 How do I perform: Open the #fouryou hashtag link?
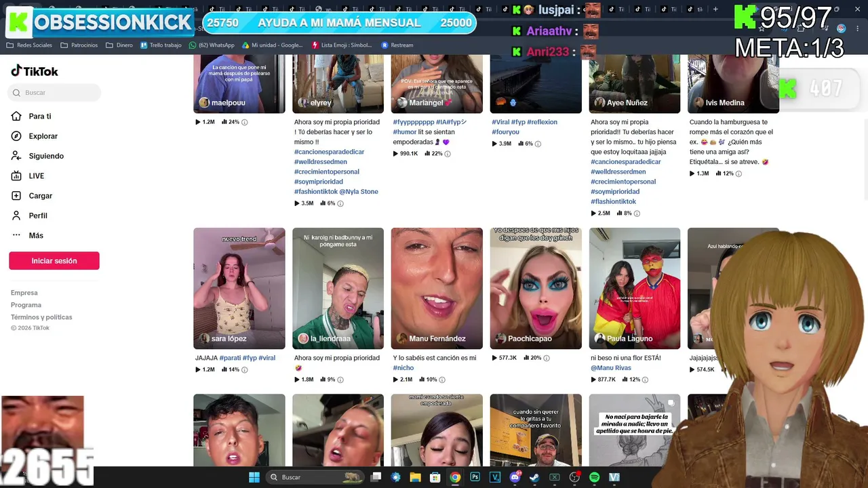pyautogui.click(x=506, y=132)
